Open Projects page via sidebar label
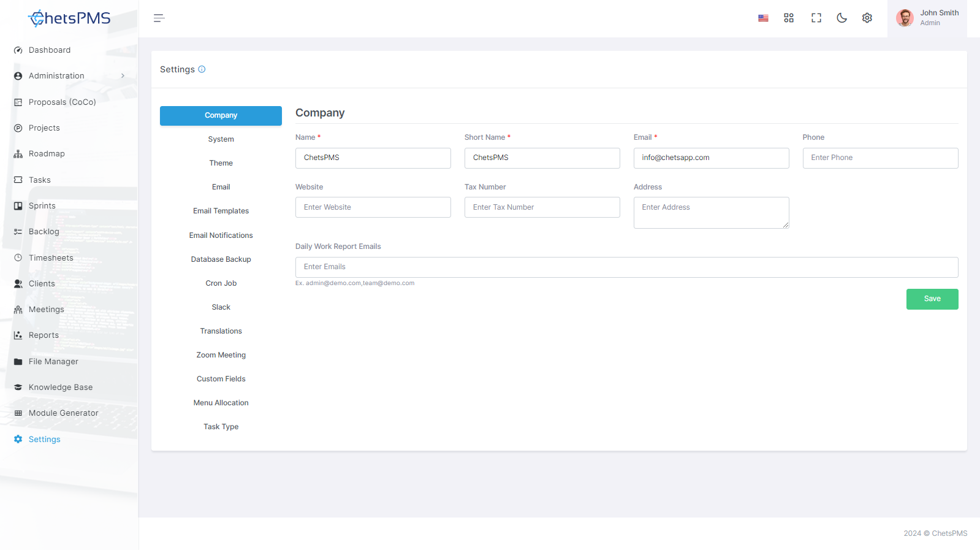Screen dimensions: 980x550 (x=44, y=128)
